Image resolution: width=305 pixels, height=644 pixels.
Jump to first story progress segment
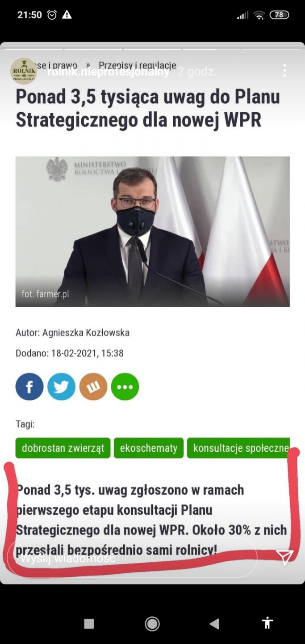pos(33,48)
